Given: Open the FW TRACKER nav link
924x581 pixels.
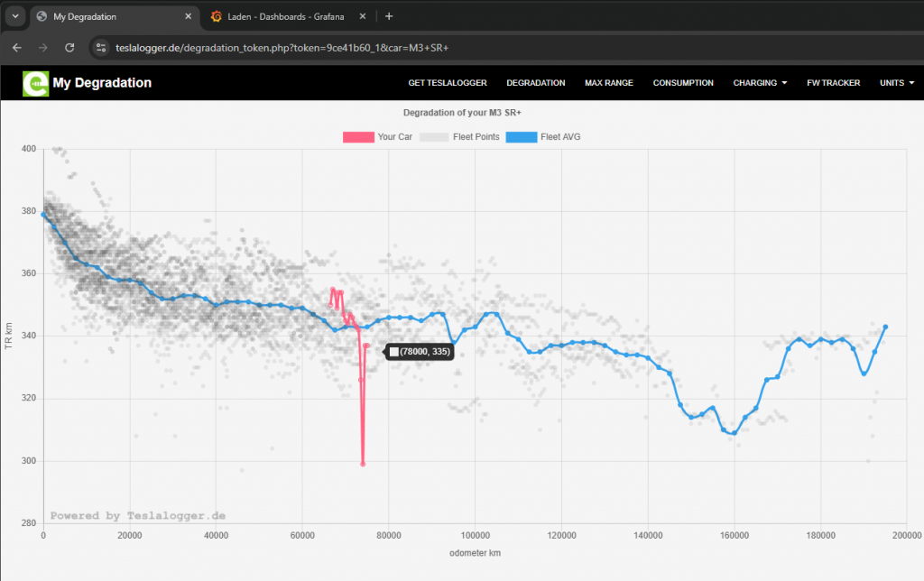Looking at the screenshot, I should (x=833, y=83).
